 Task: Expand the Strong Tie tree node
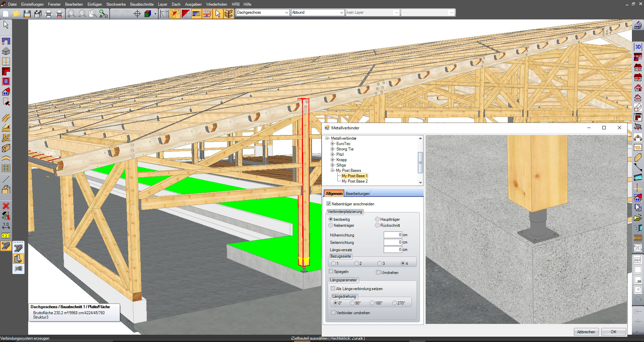point(332,149)
